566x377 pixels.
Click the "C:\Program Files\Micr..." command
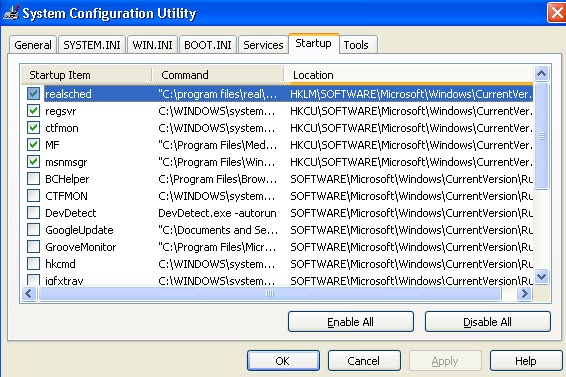(x=217, y=247)
